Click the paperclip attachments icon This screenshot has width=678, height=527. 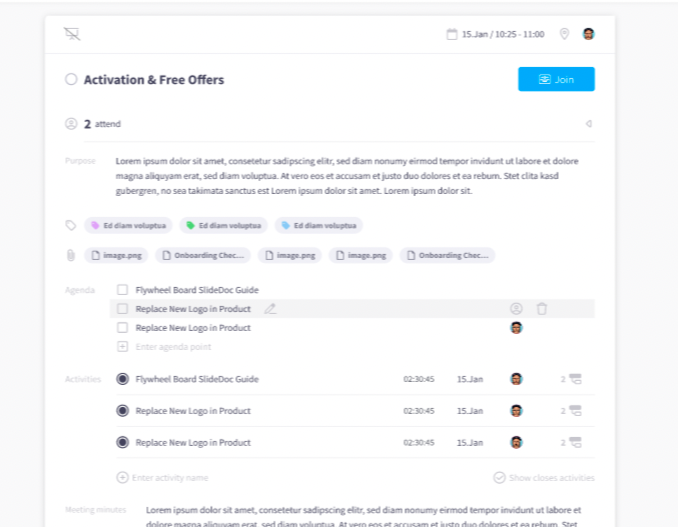[x=71, y=255]
